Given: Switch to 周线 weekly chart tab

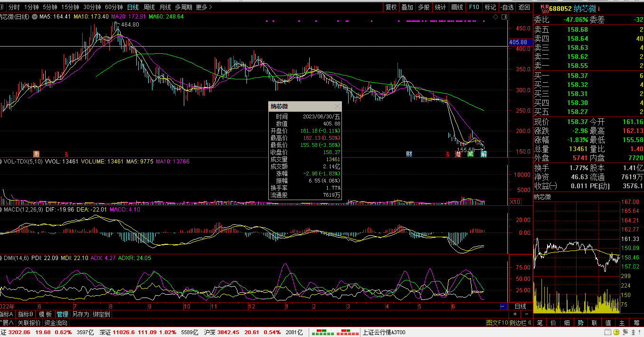Looking at the screenshot, I should pyautogui.click(x=149, y=7).
